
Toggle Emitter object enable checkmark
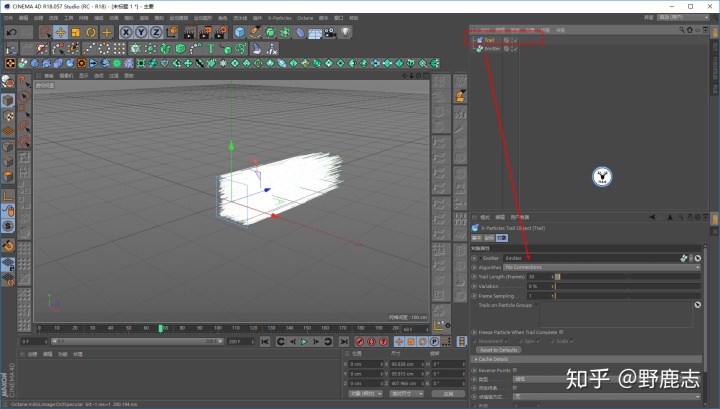[x=515, y=49]
